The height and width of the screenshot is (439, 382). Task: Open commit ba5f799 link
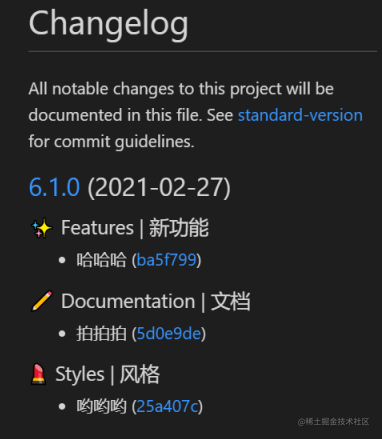(166, 260)
